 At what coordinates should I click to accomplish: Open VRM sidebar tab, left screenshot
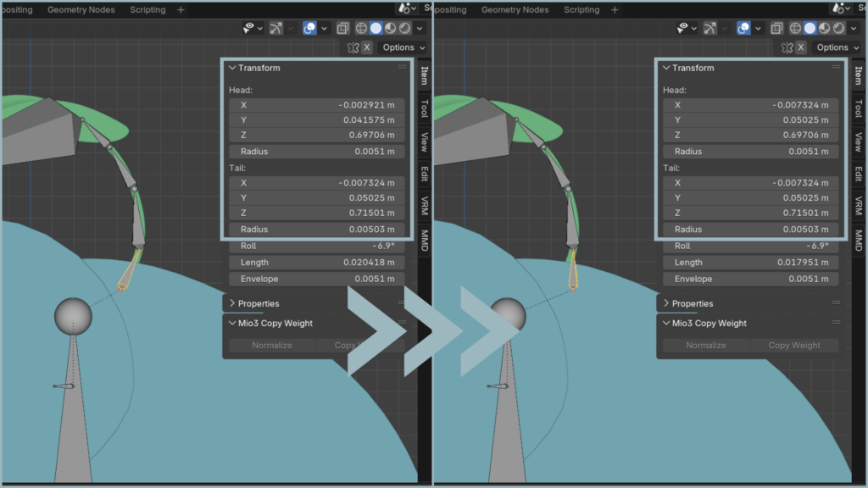pos(425,206)
